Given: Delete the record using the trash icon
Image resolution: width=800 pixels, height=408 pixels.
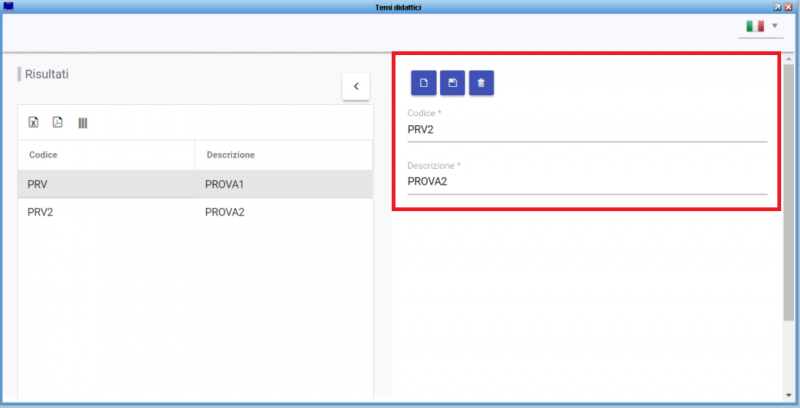Looking at the screenshot, I should tap(481, 83).
